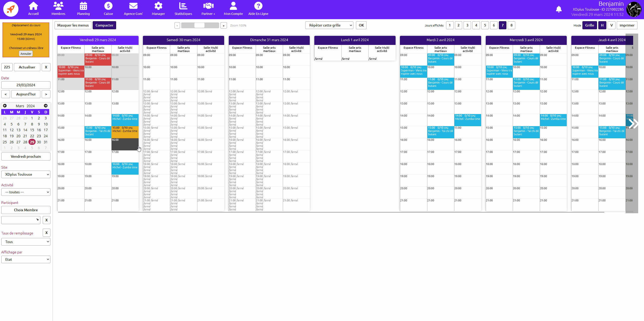644x321 pixels.
Task: Click the 225 field
Action: [7, 67]
